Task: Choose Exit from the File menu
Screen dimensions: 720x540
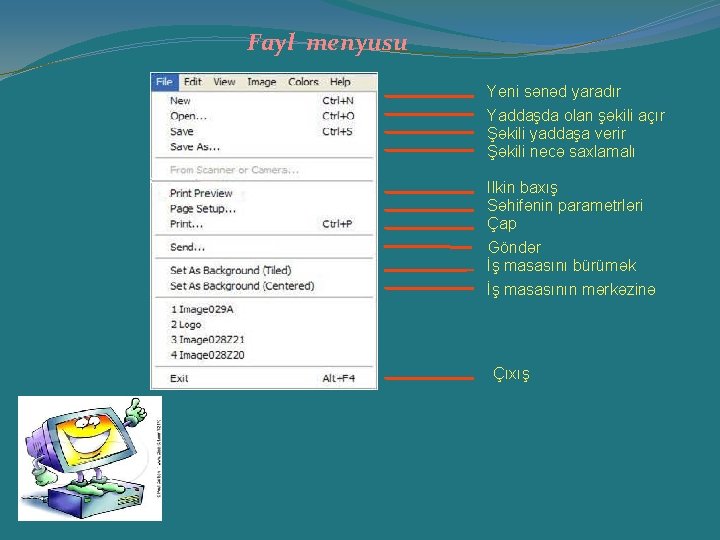Action: (x=264, y=378)
